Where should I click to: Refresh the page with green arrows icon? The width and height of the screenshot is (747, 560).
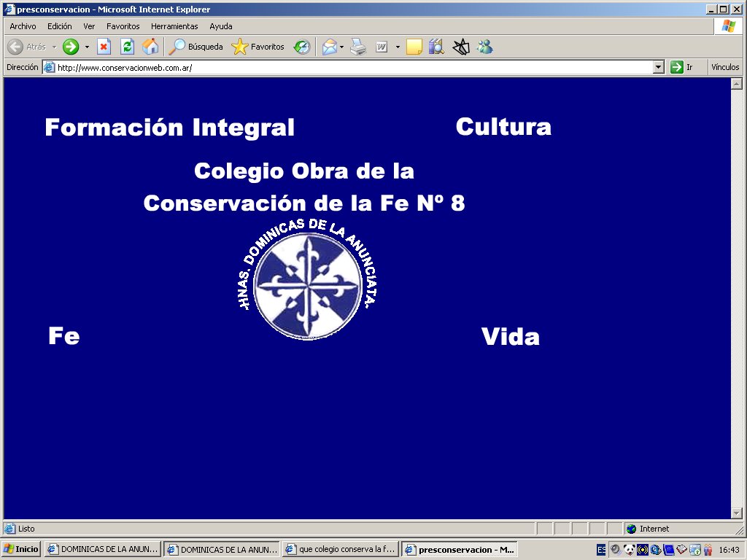[127, 47]
